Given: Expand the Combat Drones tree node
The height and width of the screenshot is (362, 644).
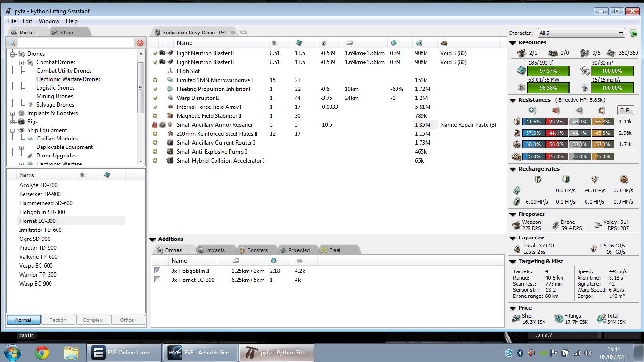Looking at the screenshot, I should pos(22,62).
